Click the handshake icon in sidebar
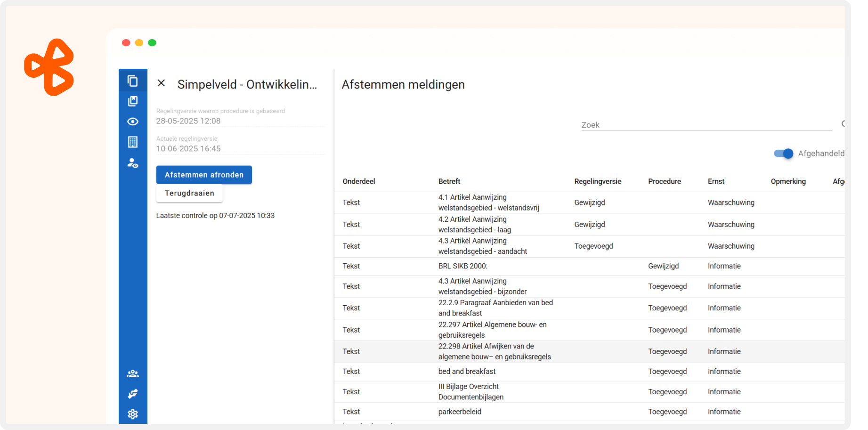The width and height of the screenshot is (868, 430). point(133,394)
